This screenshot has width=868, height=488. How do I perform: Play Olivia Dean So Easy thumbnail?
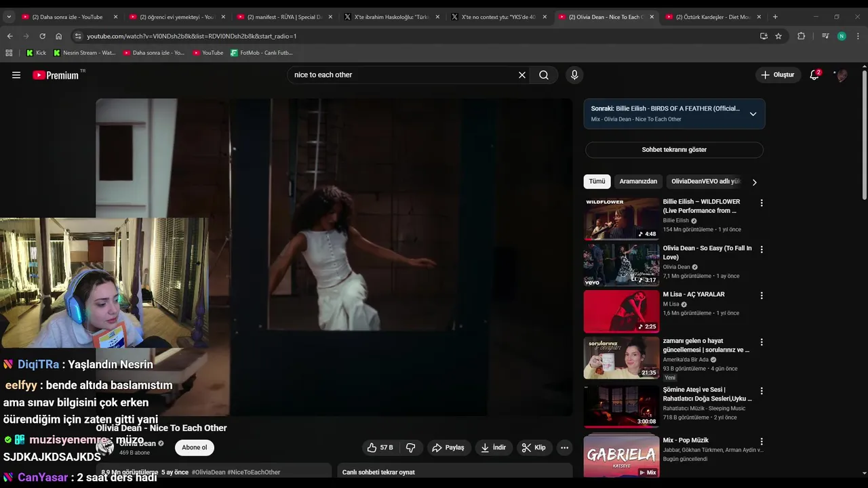coord(621,265)
